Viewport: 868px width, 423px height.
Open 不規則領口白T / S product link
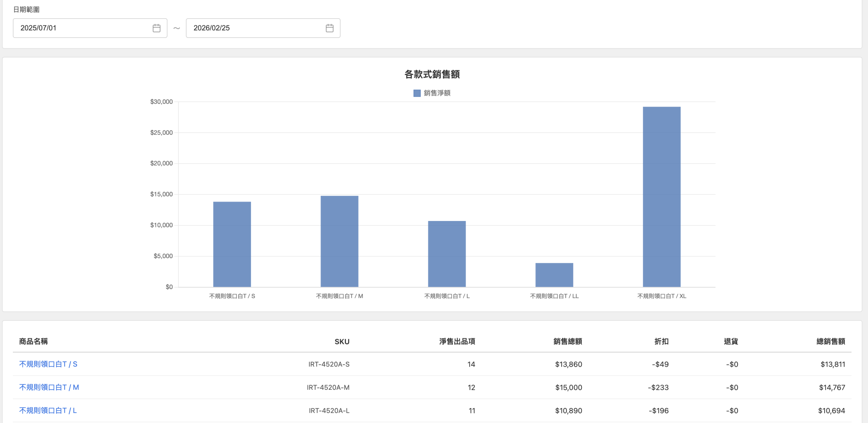[x=48, y=364]
